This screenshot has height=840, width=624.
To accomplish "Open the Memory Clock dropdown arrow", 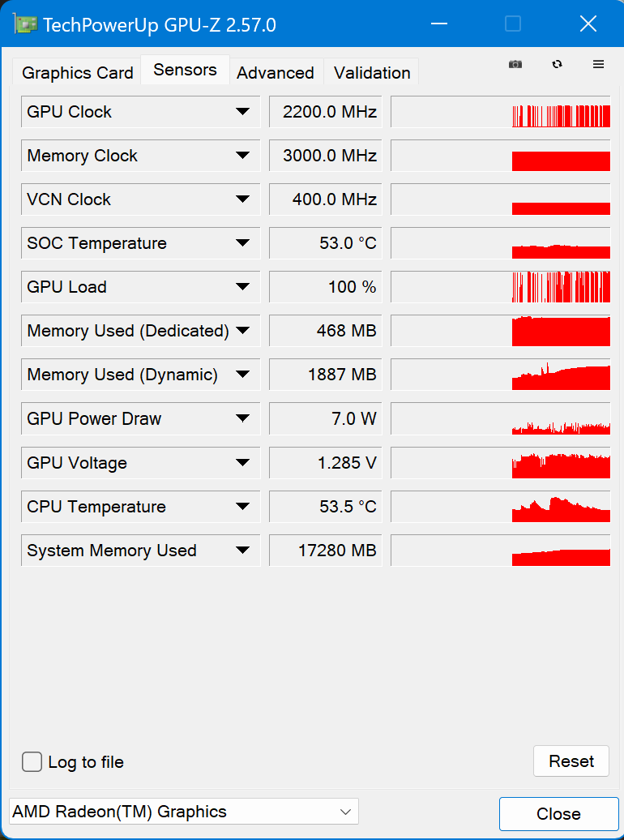I will pos(242,156).
